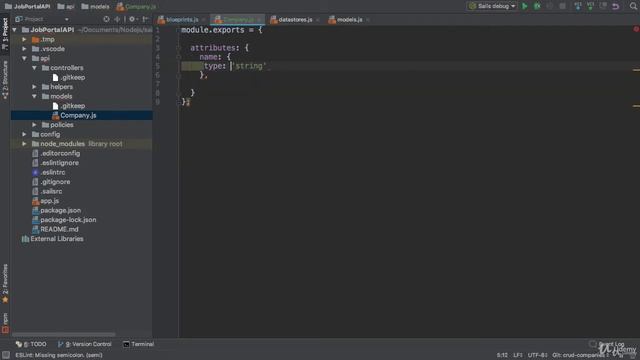Screen dimensions: 640x360
Task: Select the .gitignore file
Action: (51, 182)
